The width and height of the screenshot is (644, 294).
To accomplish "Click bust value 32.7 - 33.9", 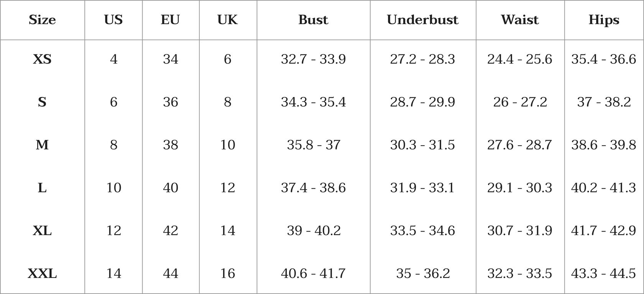I will 313,59.
